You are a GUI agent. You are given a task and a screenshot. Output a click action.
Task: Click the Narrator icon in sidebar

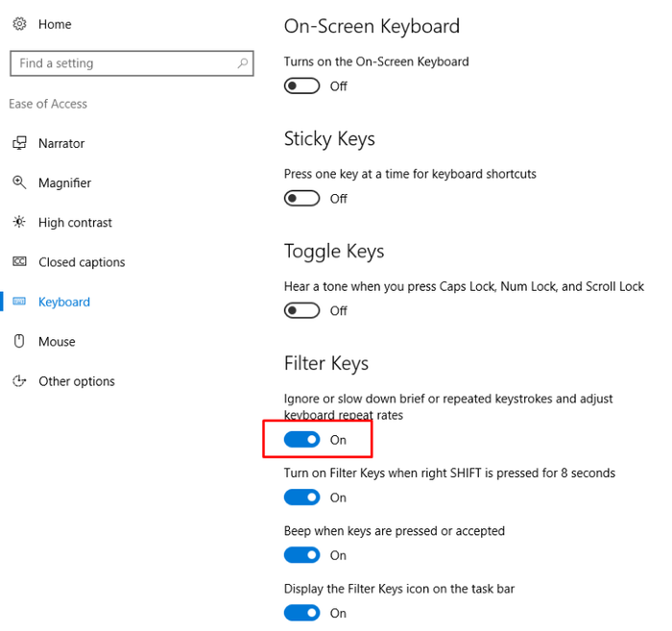pos(19,143)
